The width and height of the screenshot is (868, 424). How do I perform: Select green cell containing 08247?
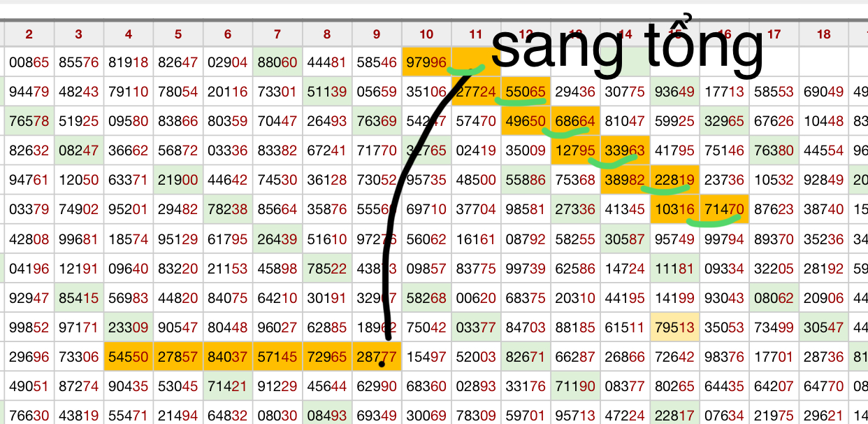tap(79, 150)
